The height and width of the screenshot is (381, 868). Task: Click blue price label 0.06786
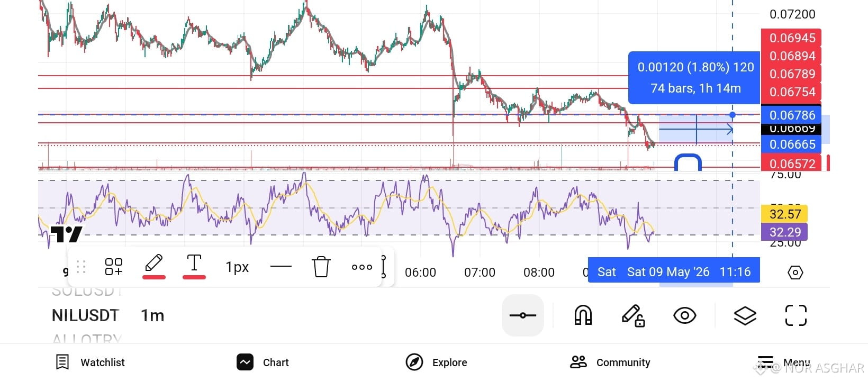click(x=791, y=115)
